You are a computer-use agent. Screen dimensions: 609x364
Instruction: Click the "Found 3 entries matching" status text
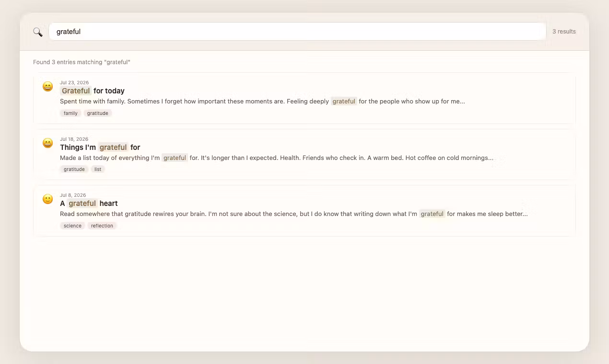(82, 62)
